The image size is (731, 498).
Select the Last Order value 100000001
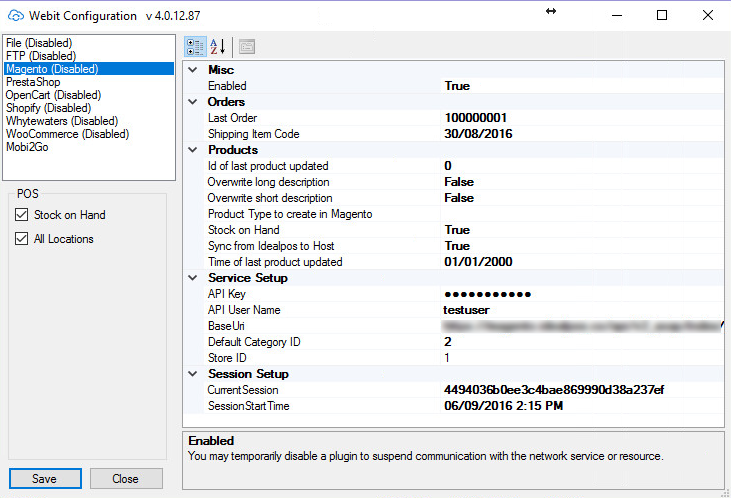click(582, 118)
